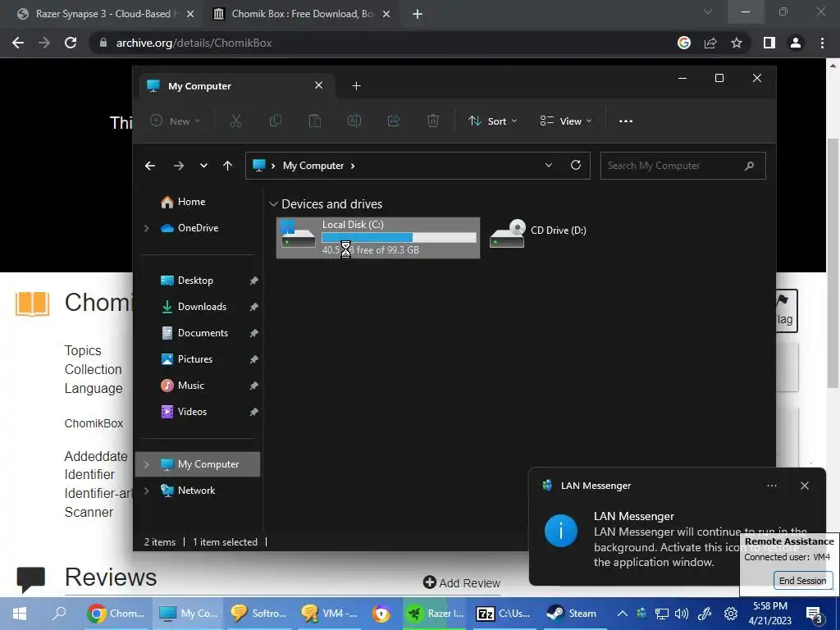Screen dimensions: 840x630
Task: Expand the address bar history dropdown
Action: click(x=549, y=165)
